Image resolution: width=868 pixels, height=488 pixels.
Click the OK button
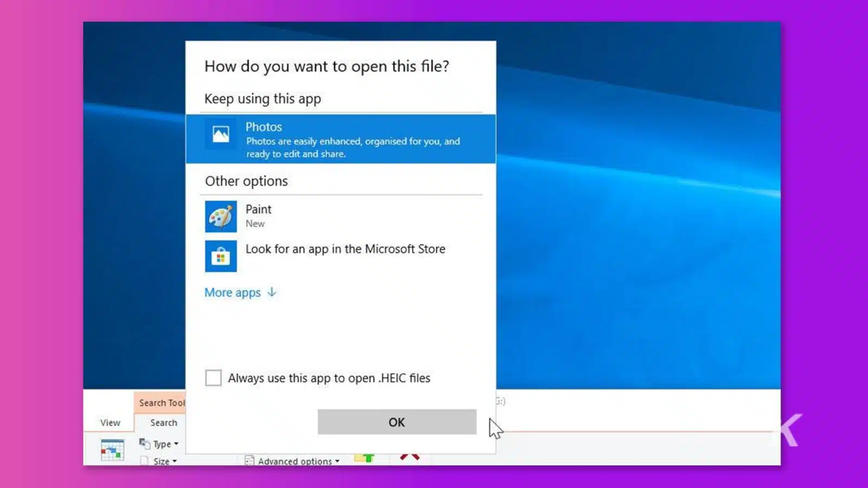[x=397, y=422]
